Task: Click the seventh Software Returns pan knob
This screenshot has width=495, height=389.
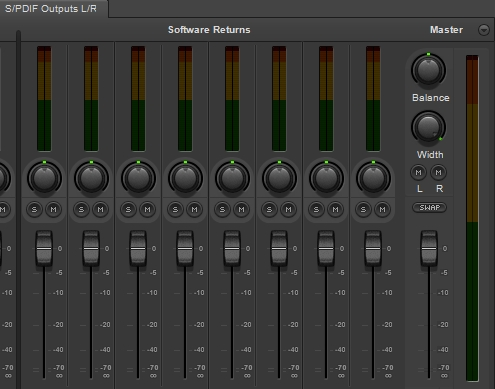Action: (x=326, y=178)
